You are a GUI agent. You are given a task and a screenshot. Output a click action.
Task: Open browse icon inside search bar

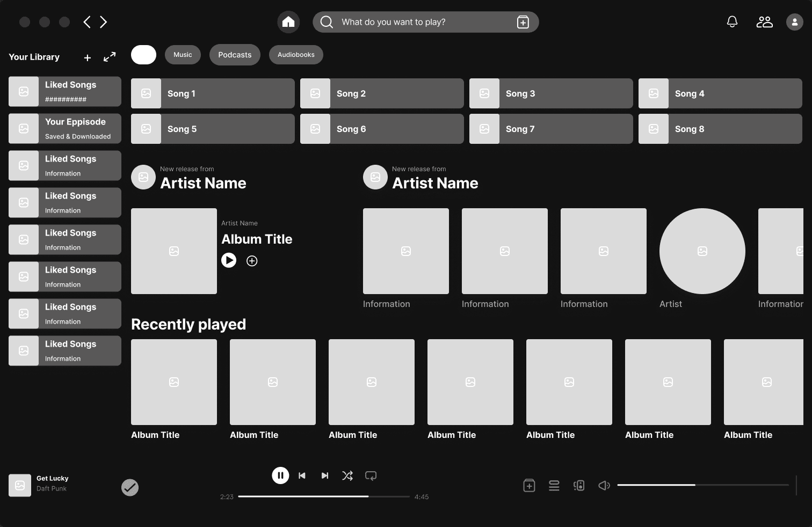point(523,22)
